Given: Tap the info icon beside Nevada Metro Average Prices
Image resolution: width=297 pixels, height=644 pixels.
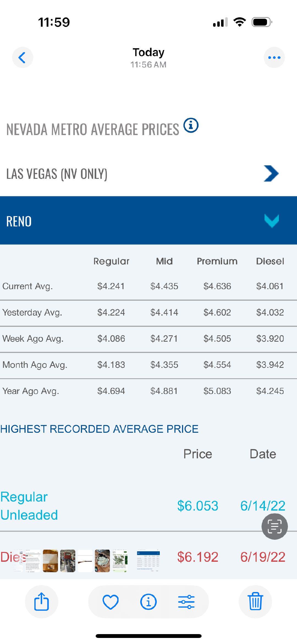Looking at the screenshot, I should tap(191, 125).
